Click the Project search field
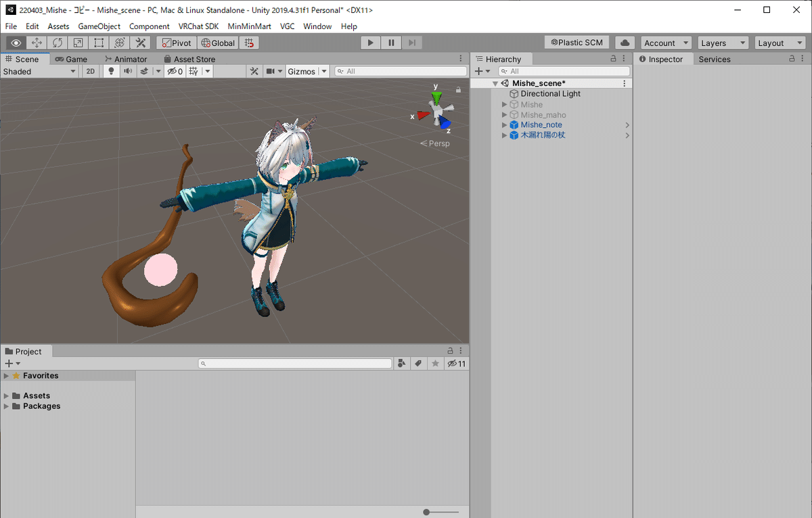This screenshot has width=812, height=518. click(295, 364)
